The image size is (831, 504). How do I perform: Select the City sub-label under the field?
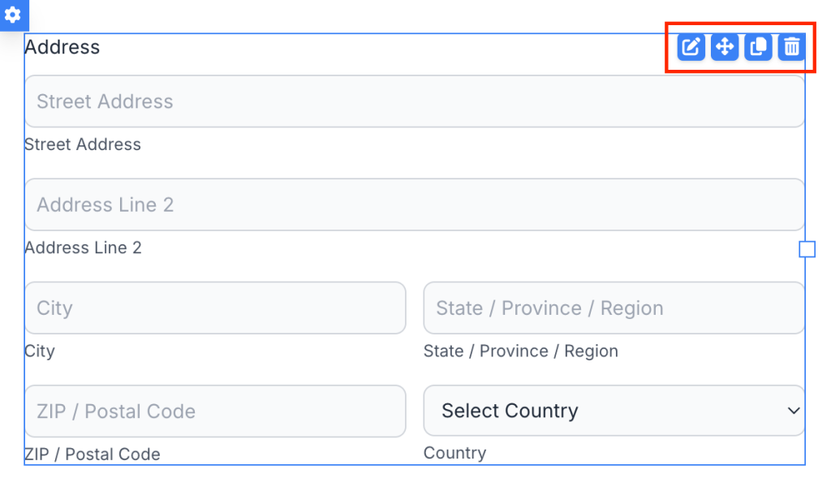(x=40, y=351)
